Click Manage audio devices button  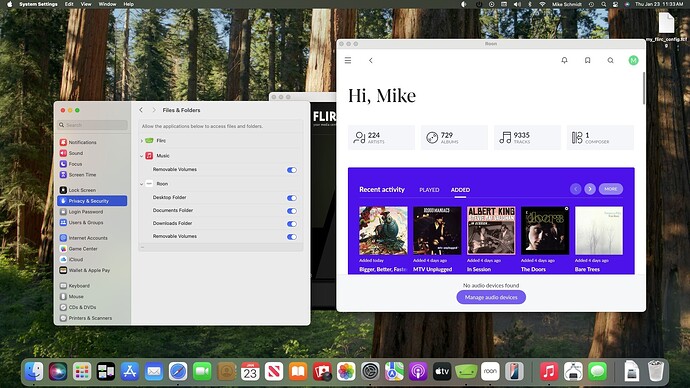tap(491, 297)
